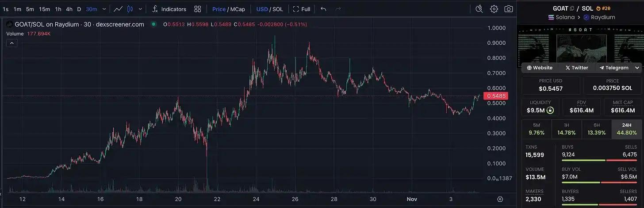
Task: Select the candlestick chart type icon
Action: click(x=130, y=9)
